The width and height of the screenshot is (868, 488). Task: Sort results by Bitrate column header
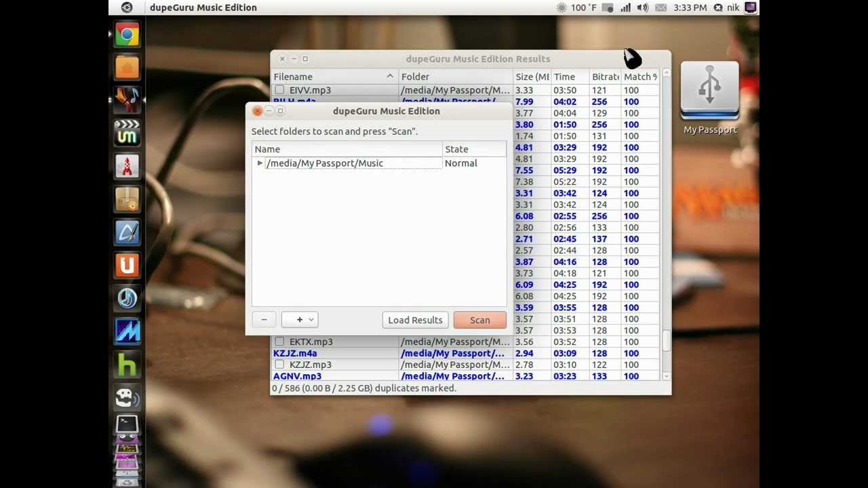(605, 77)
